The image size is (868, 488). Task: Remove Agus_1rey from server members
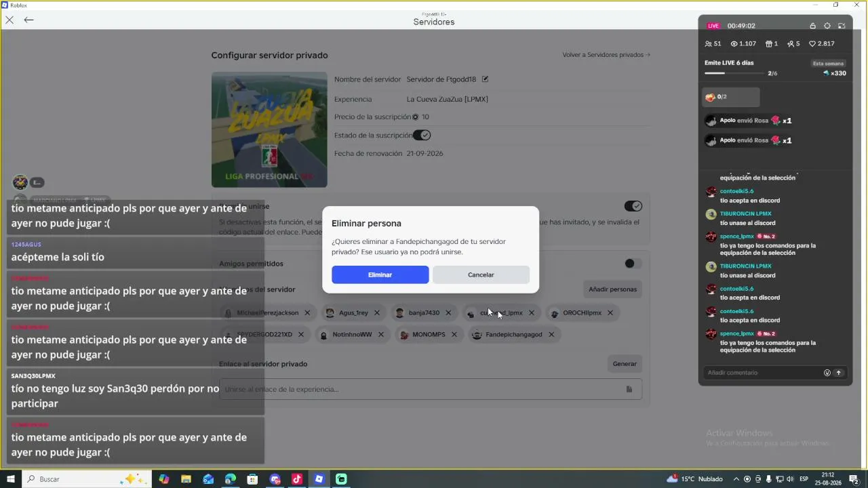(376, 313)
